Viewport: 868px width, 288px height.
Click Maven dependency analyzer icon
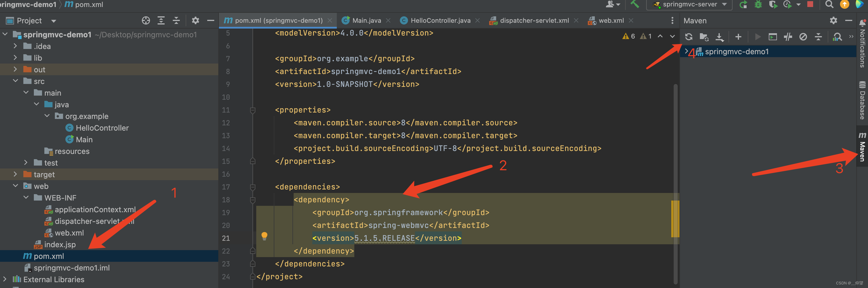point(837,37)
